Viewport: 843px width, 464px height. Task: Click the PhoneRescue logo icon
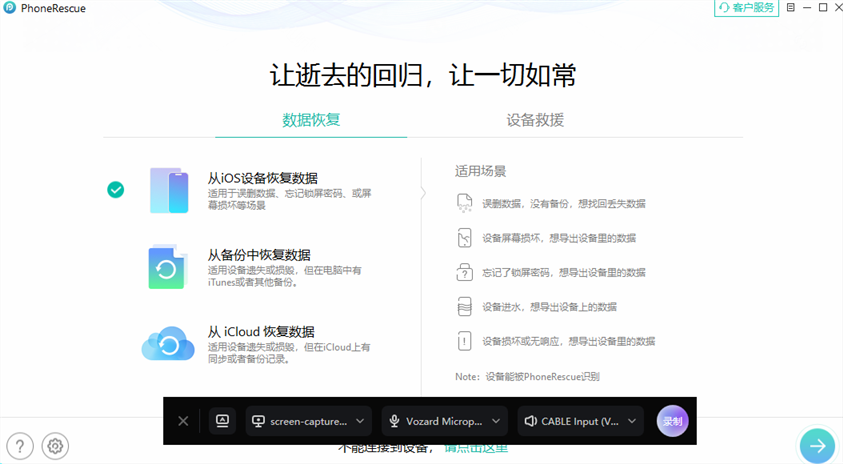pos(9,8)
